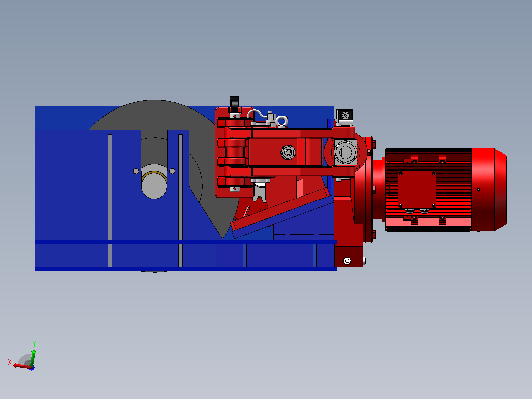Select the red motor fan cover

[x=489, y=190]
